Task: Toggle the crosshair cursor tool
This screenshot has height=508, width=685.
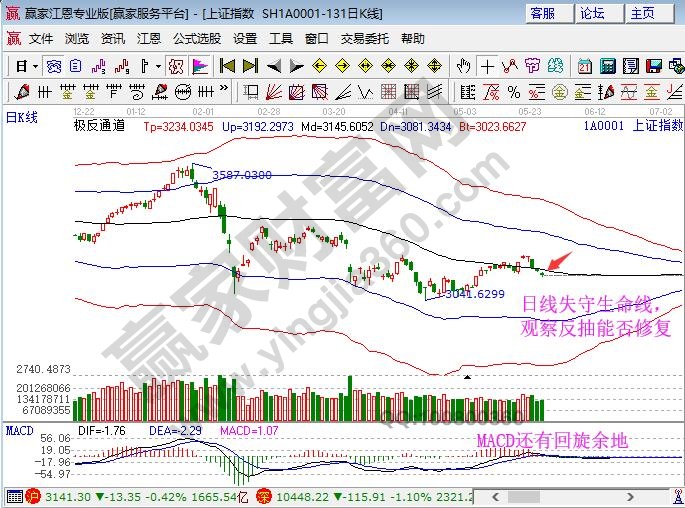Action: coord(487,66)
